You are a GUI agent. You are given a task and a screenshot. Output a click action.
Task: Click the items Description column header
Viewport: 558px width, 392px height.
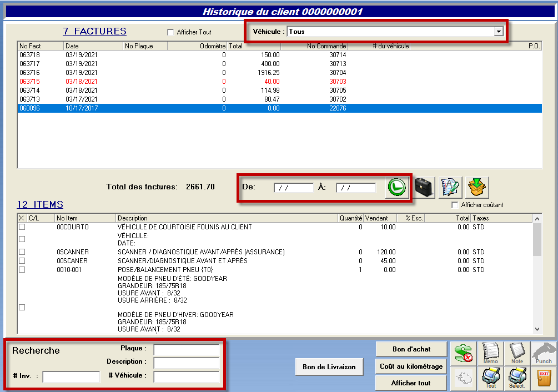tap(227, 218)
